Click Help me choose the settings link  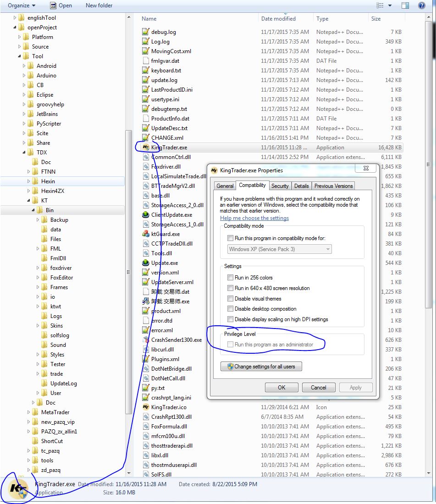pos(254,218)
